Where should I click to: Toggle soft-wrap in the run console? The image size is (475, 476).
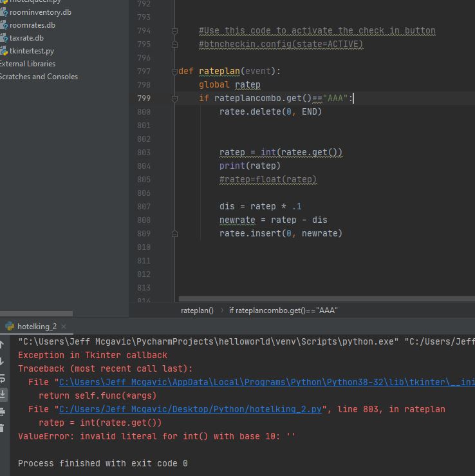3,378
